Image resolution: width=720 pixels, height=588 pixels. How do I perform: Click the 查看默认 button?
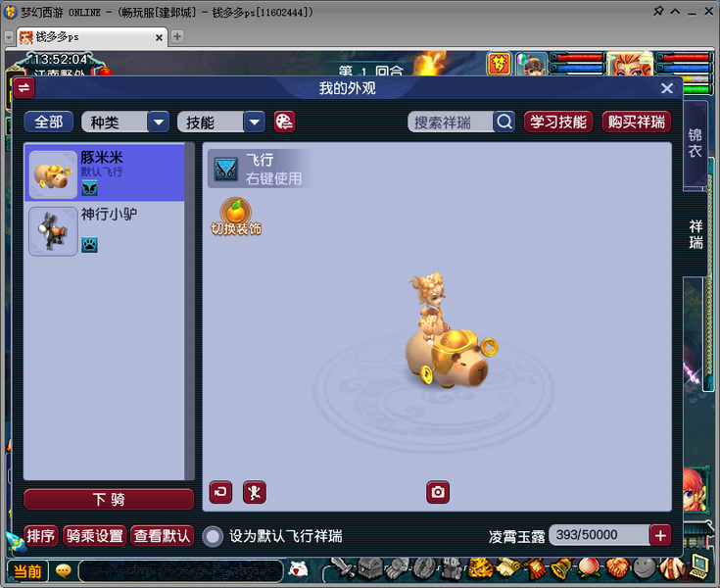[x=162, y=536]
